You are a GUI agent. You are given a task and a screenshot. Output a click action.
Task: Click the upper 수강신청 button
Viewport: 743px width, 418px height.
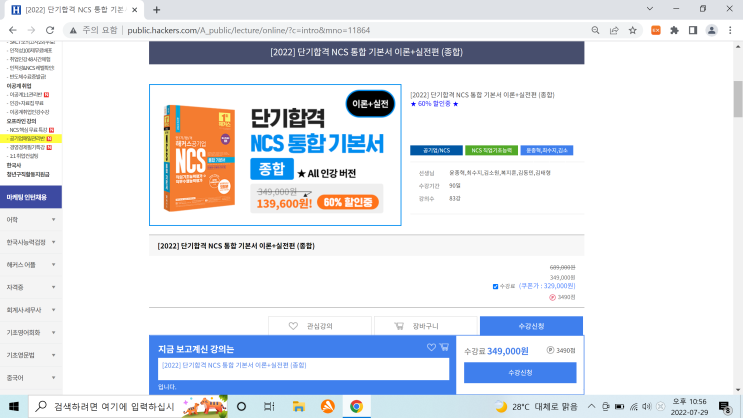point(531,326)
